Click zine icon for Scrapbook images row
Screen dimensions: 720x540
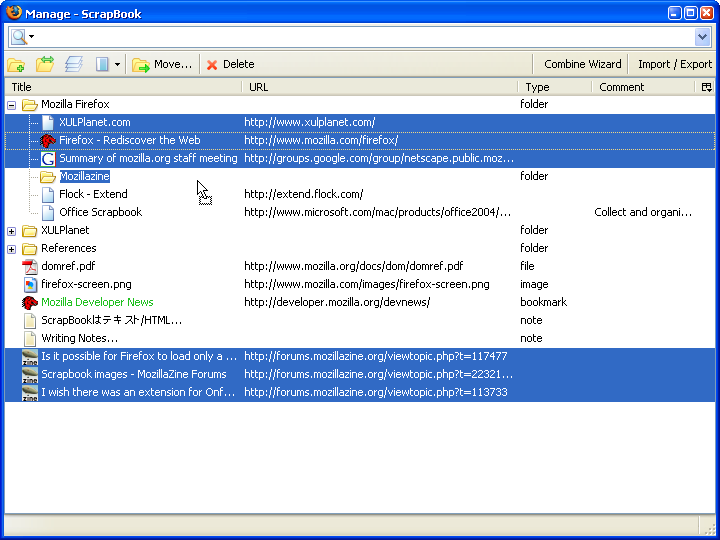(x=30, y=375)
